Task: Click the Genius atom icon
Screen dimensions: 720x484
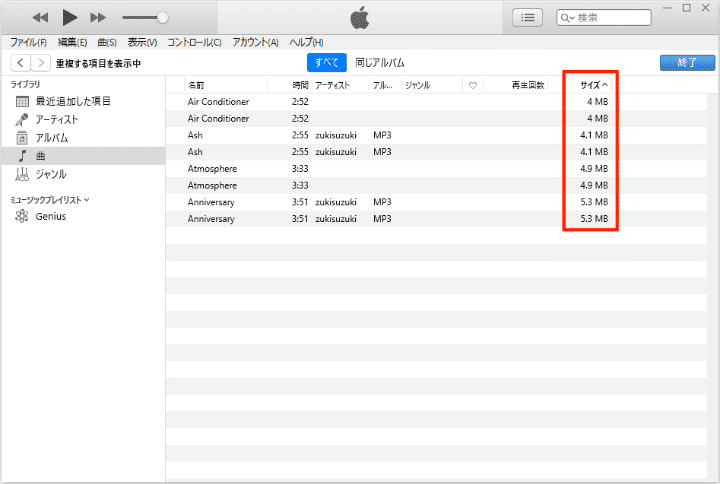Action: 22,216
